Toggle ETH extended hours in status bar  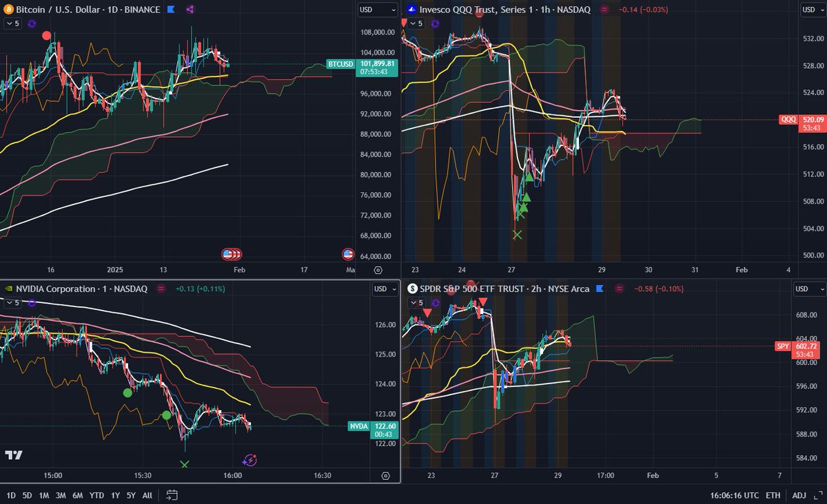click(773, 495)
